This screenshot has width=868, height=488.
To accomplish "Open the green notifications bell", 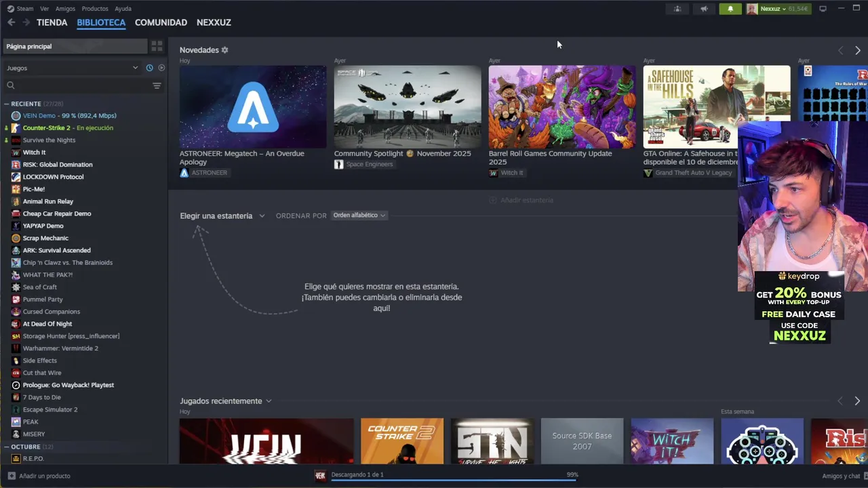I will (x=730, y=9).
